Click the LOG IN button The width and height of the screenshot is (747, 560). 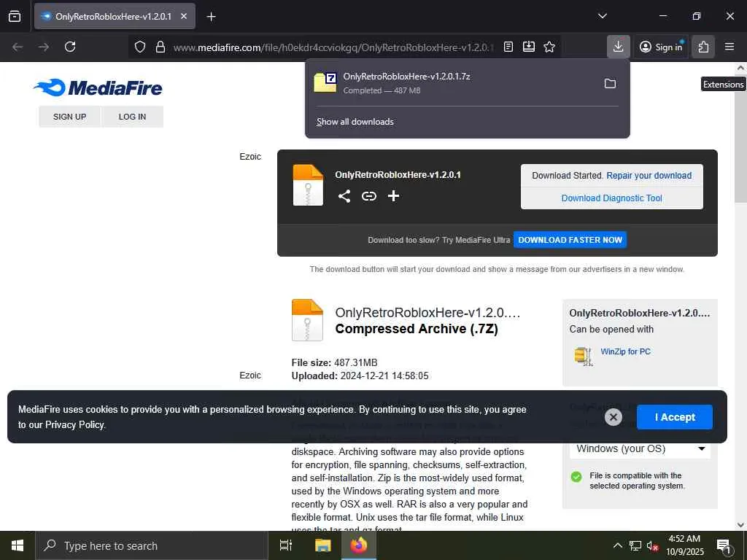[133, 117]
